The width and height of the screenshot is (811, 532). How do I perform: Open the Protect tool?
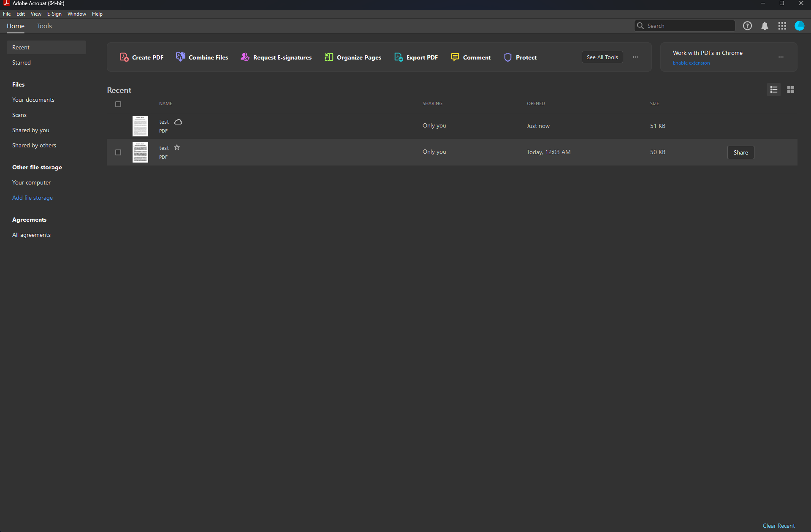pos(520,57)
